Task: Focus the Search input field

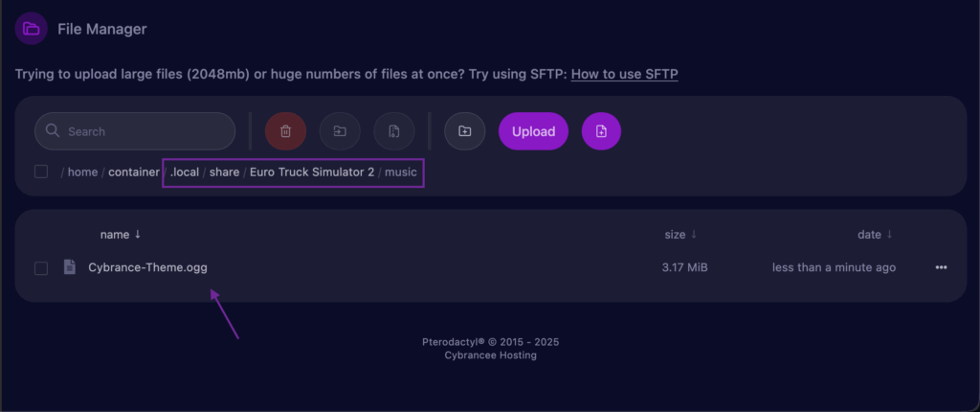Action: 144,131
